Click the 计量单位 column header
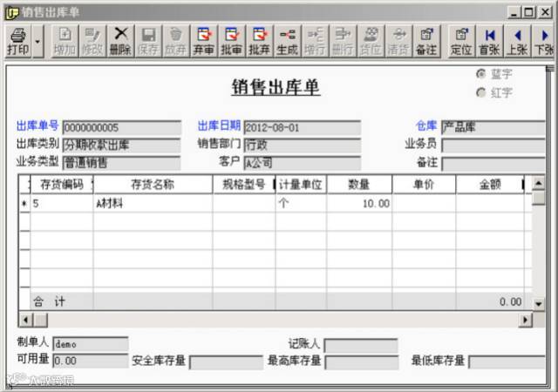 pyautogui.click(x=301, y=185)
